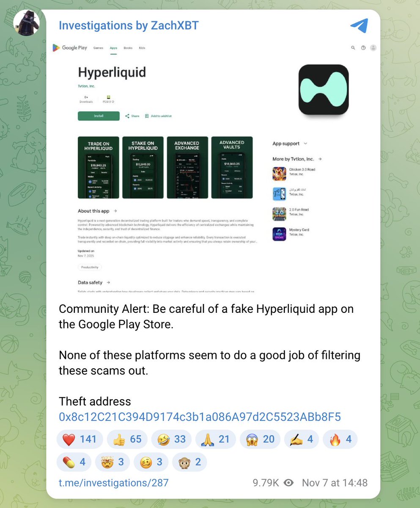
Task: Click the Hyperliquid app title
Action: coord(112,72)
